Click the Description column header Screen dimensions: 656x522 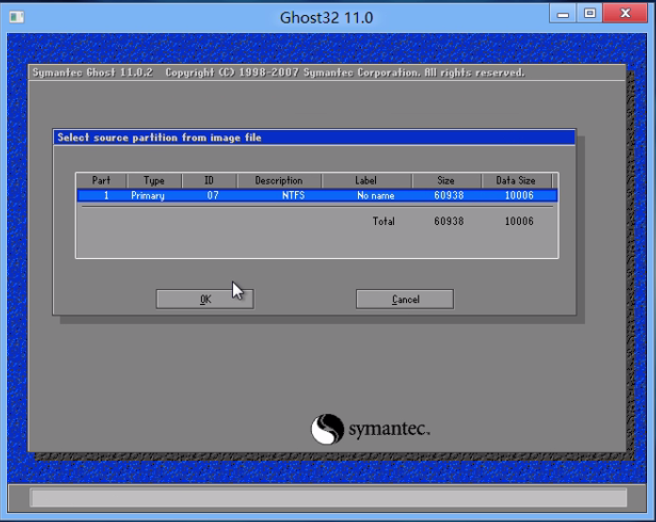tap(279, 180)
